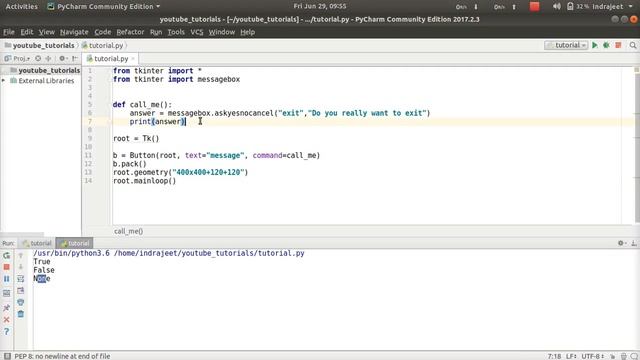Open the Refactor menu
The image size is (640, 360).
click(130, 32)
